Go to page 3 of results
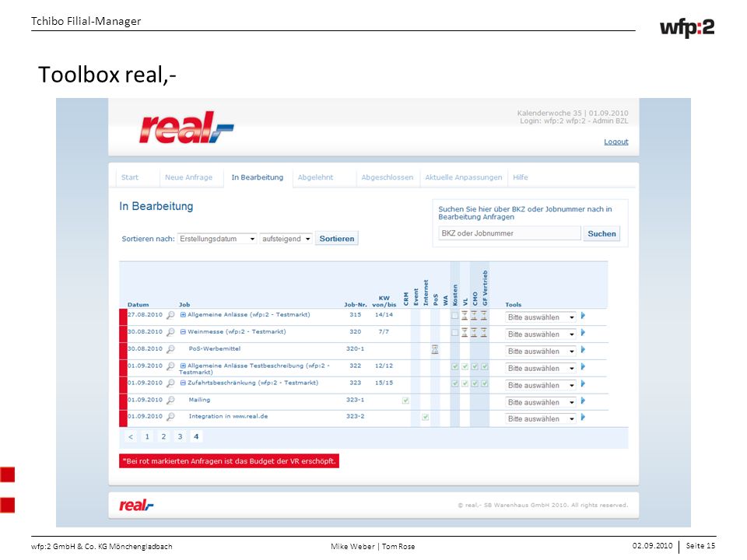The height and width of the screenshot is (560, 747). 180,436
